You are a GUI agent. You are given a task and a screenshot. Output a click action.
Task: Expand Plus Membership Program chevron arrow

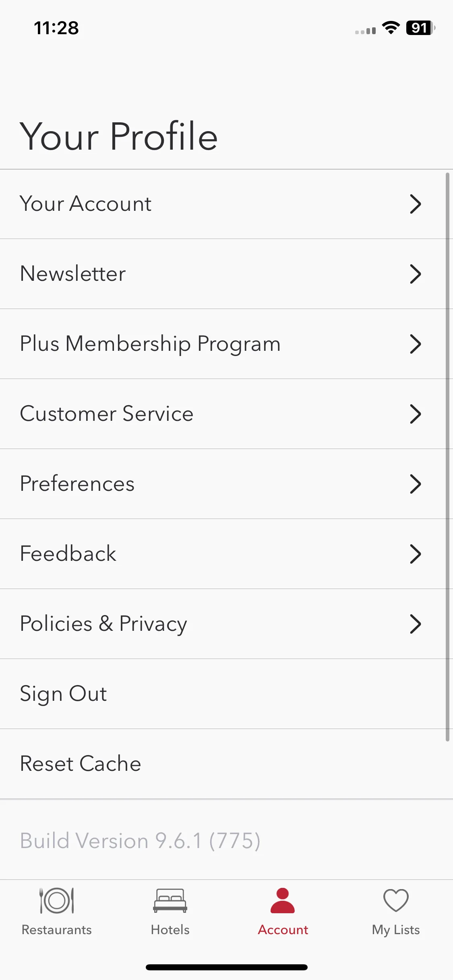415,344
